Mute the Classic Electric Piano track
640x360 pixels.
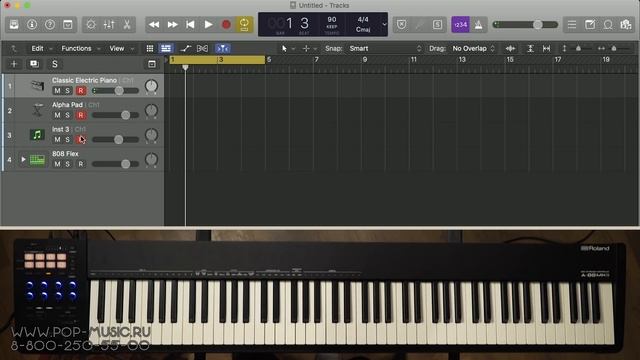click(57, 91)
